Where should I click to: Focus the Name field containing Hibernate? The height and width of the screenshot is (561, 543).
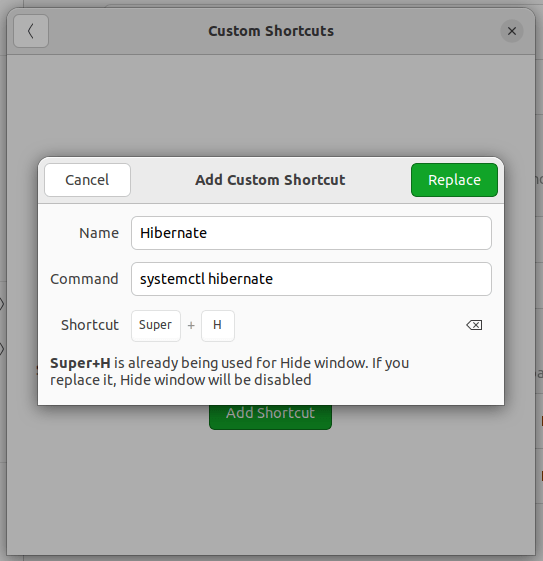pos(311,233)
